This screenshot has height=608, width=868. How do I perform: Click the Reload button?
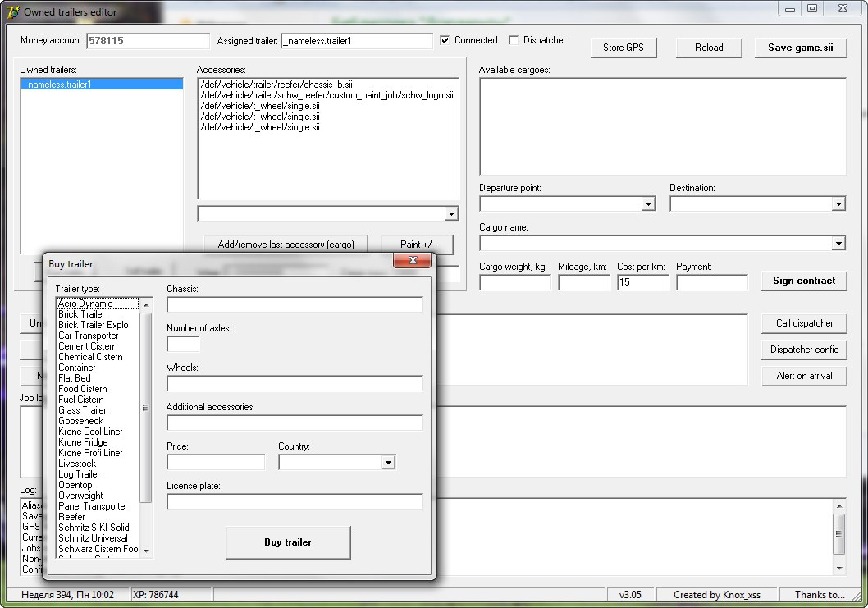click(x=708, y=47)
